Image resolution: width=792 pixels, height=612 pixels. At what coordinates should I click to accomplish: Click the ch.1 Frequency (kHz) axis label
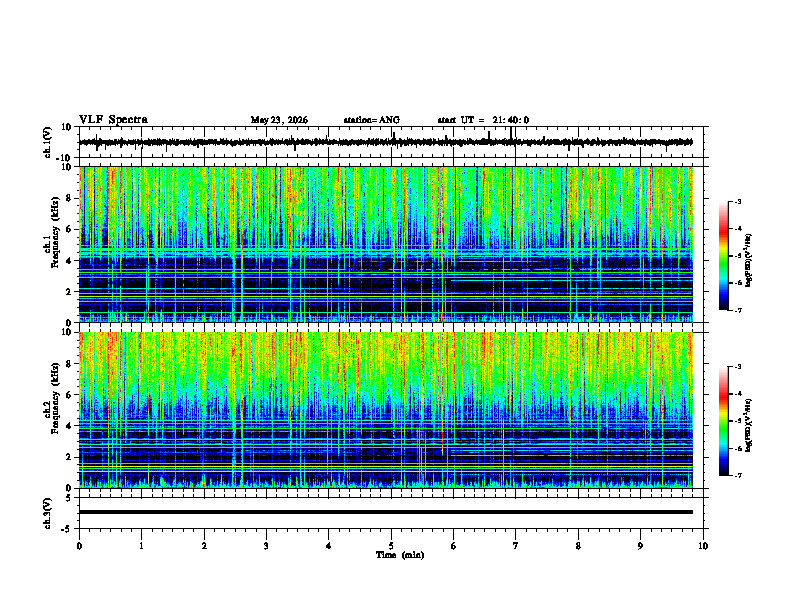click(x=51, y=244)
